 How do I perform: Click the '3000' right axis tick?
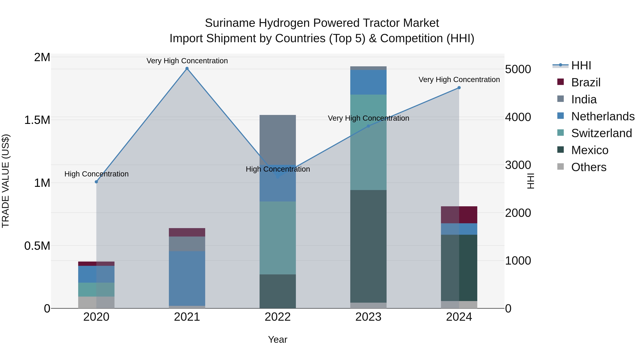pyautogui.click(x=518, y=165)
